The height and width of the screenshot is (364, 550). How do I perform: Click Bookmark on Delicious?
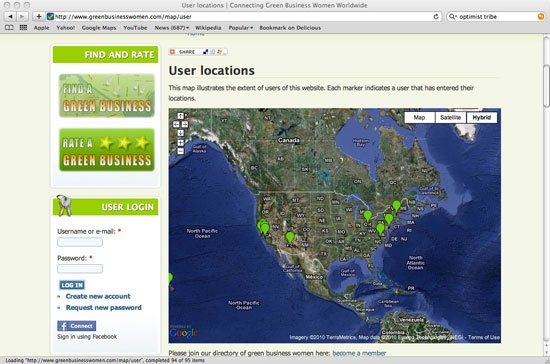click(x=290, y=28)
